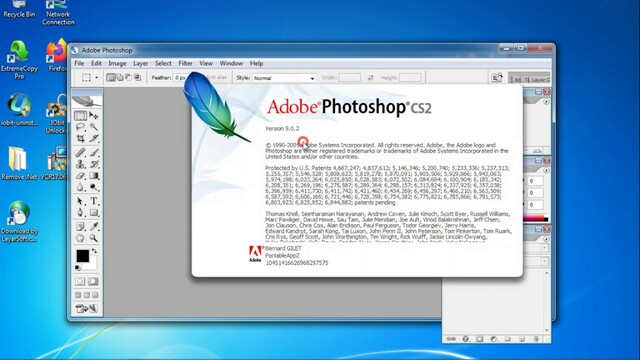Choose Add to selection mode
The height and width of the screenshot is (360, 640).
click(x=120, y=78)
